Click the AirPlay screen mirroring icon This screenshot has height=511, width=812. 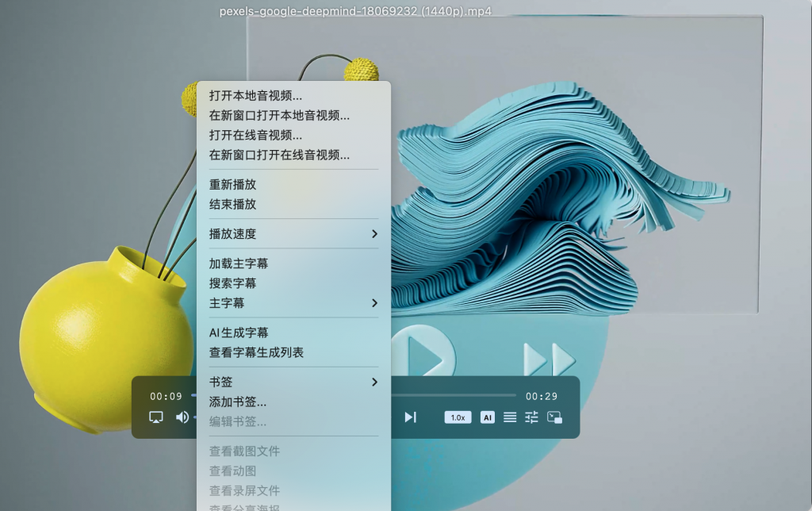pos(154,417)
